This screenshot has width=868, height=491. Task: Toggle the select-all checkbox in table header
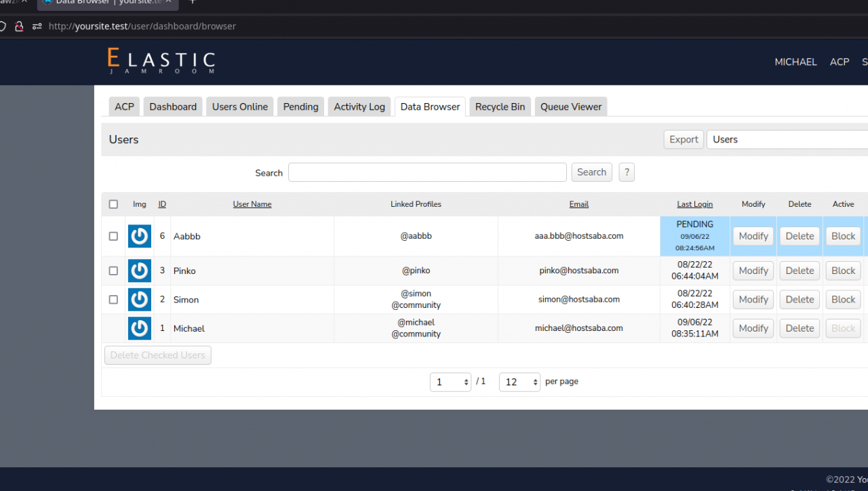tap(113, 204)
